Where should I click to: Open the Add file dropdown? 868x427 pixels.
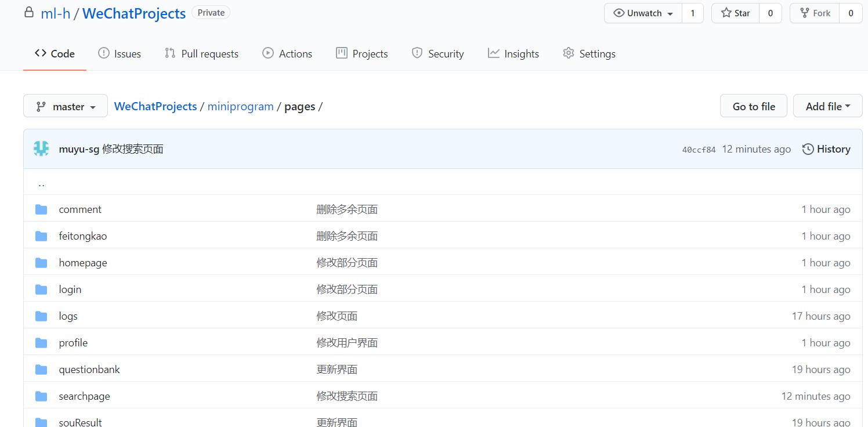click(828, 106)
